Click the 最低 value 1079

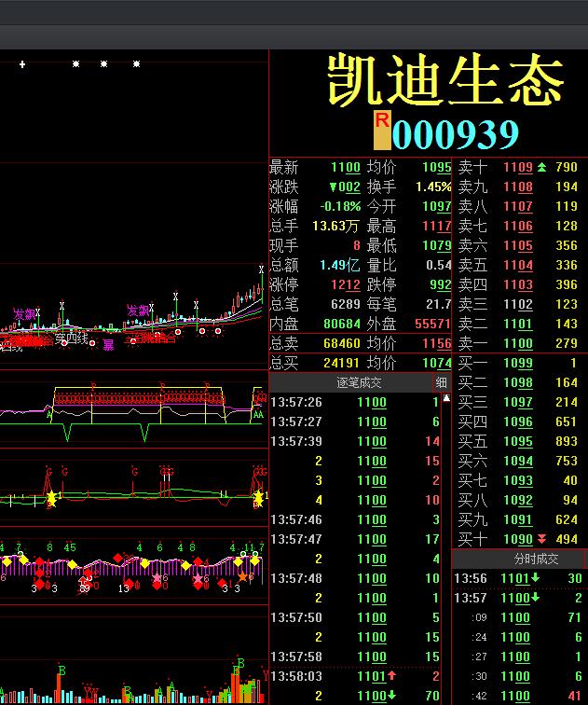tap(437, 246)
